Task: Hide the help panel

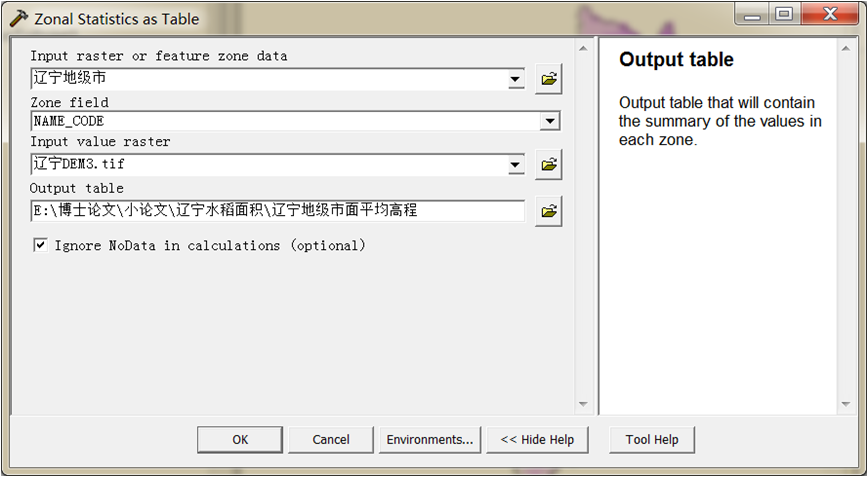Action: click(x=538, y=439)
